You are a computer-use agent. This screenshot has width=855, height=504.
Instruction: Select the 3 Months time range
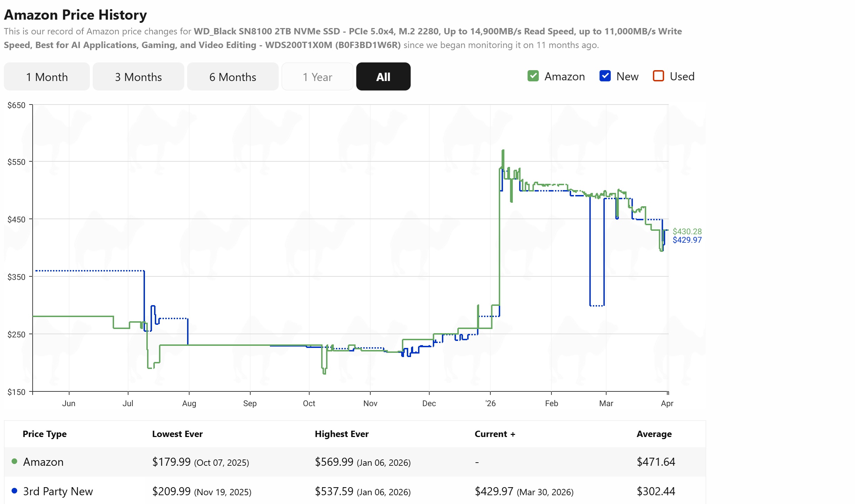point(138,76)
